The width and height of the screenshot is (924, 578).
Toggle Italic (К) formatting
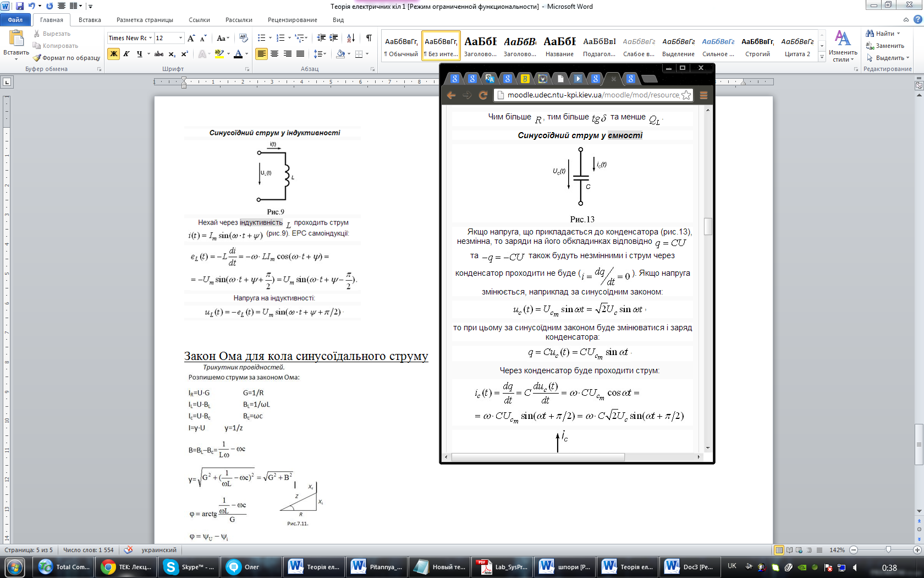click(127, 54)
